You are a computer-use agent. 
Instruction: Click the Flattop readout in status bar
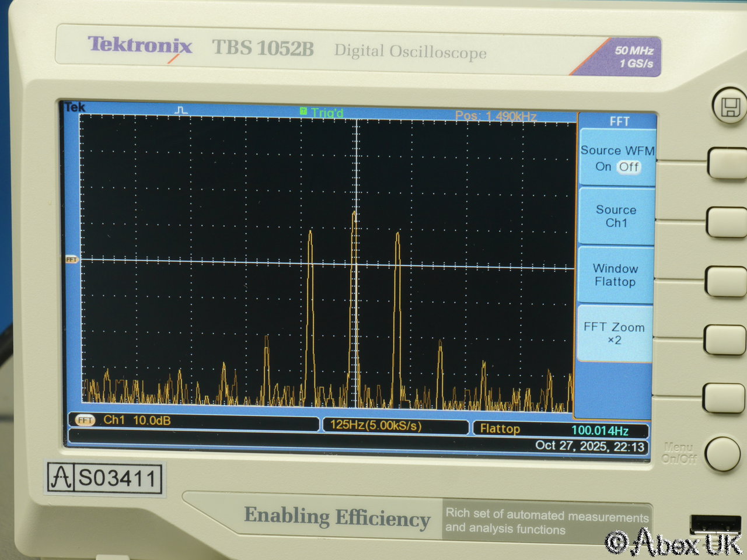(x=500, y=429)
